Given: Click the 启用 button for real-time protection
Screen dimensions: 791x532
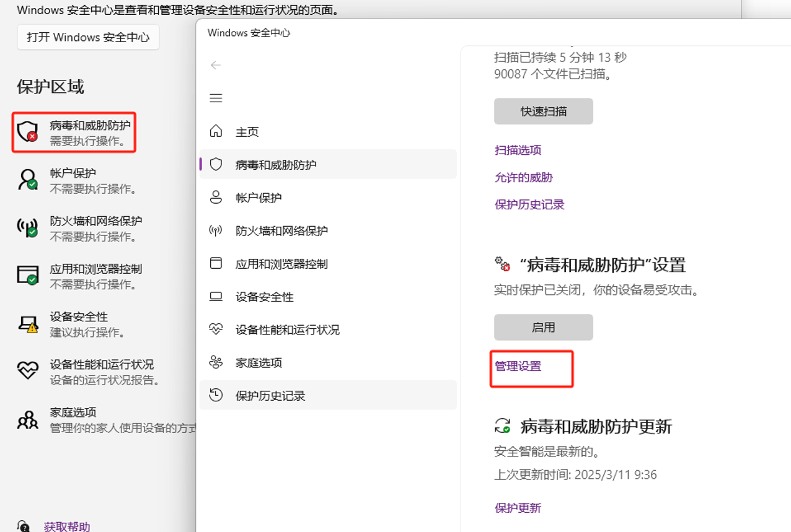Looking at the screenshot, I should tap(543, 327).
